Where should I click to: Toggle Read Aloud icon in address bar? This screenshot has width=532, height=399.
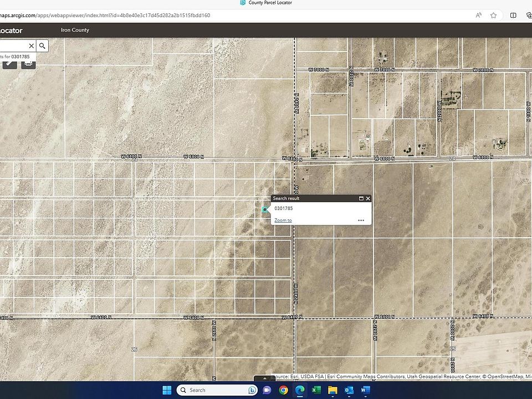point(478,16)
